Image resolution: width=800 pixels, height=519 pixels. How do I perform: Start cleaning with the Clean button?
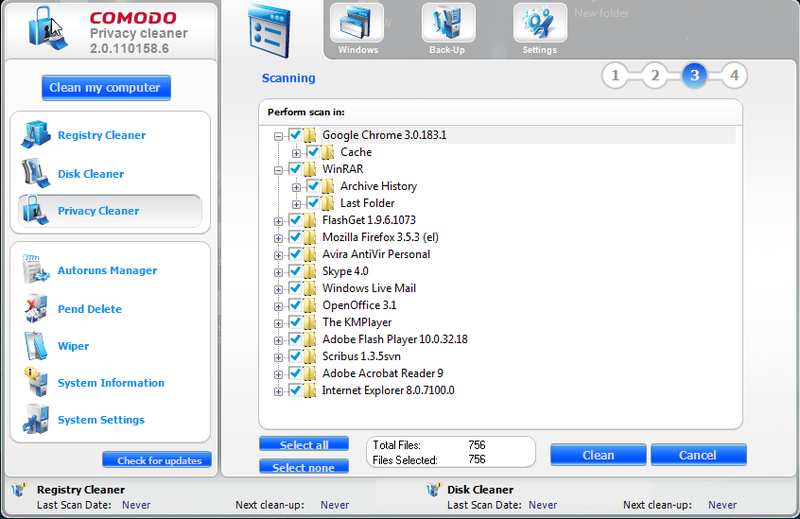598,455
